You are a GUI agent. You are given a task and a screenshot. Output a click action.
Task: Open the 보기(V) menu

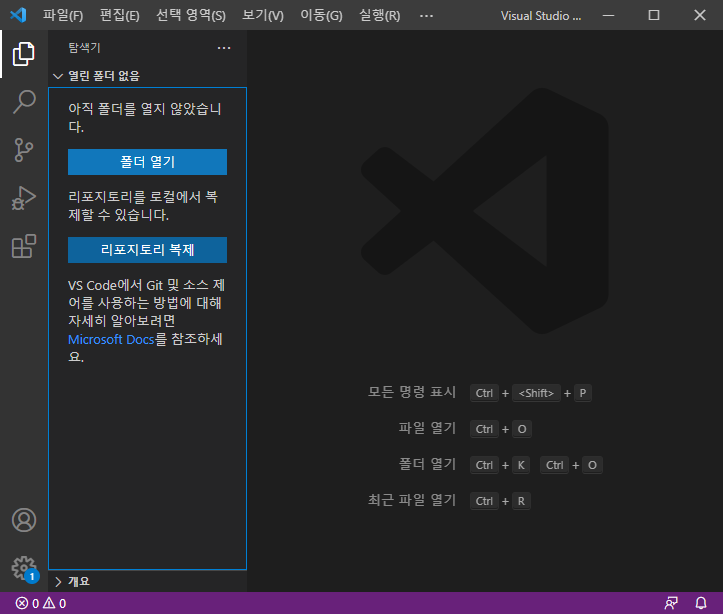[263, 15]
